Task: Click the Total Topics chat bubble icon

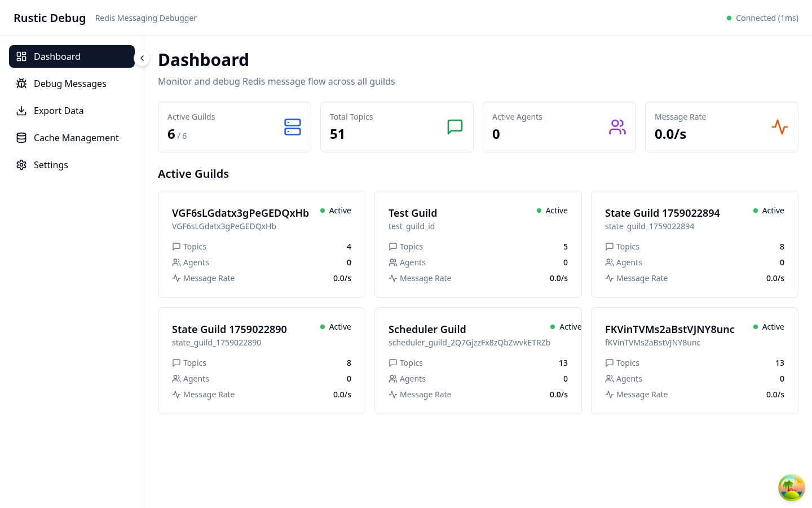Action: coord(454,127)
